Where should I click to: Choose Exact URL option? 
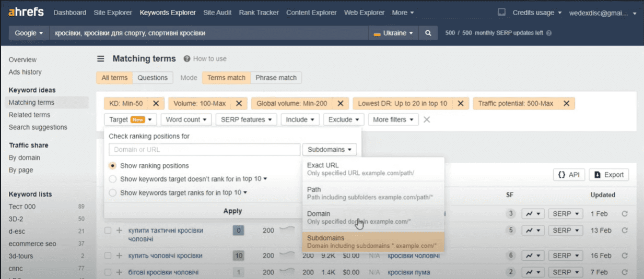pos(373,169)
